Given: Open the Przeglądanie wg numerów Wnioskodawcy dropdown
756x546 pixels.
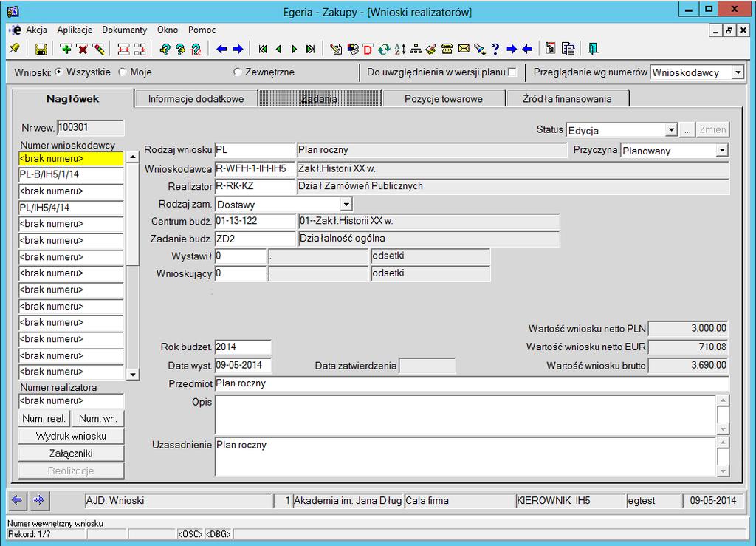Looking at the screenshot, I should click(x=738, y=72).
